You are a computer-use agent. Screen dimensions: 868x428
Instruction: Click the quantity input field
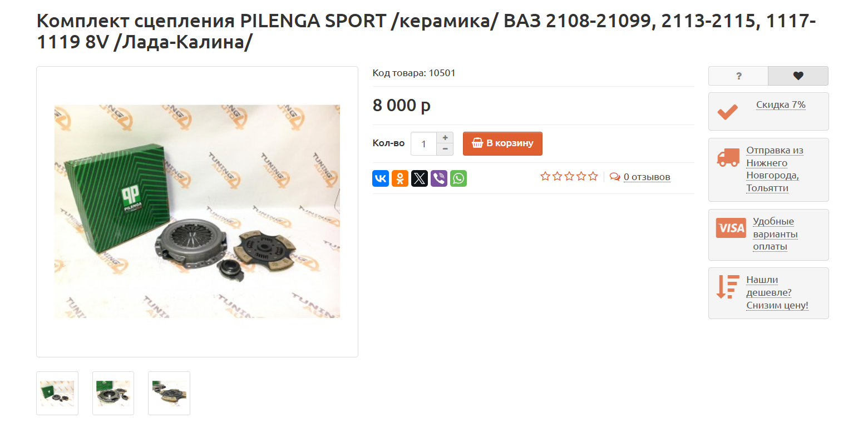(x=424, y=144)
